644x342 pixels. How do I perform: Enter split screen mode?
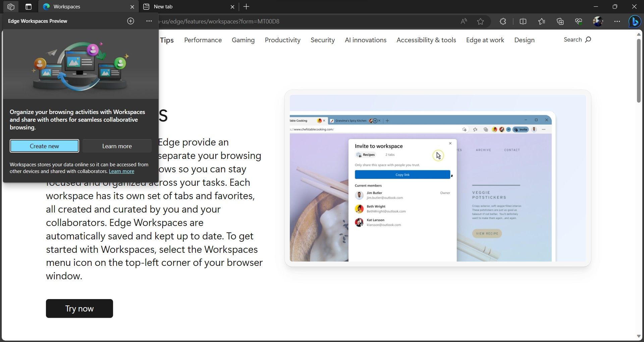pyautogui.click(x=523, y=21)
